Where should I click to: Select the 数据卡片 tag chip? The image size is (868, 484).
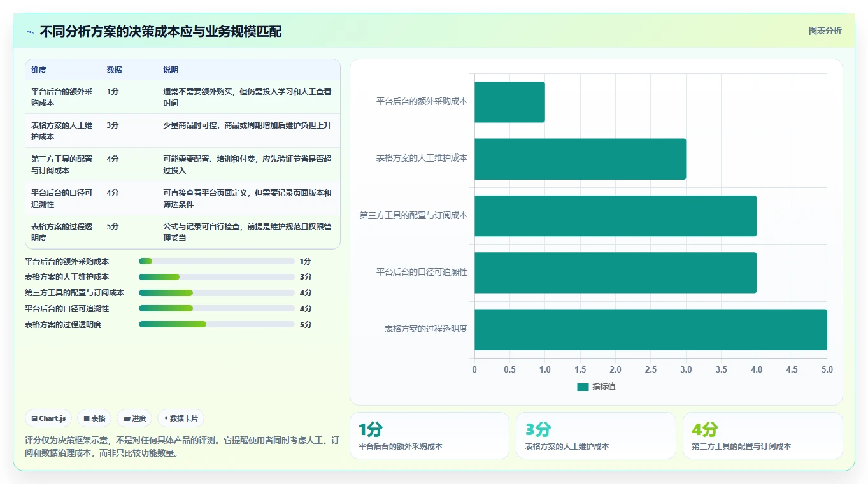[x=181, y=418]
